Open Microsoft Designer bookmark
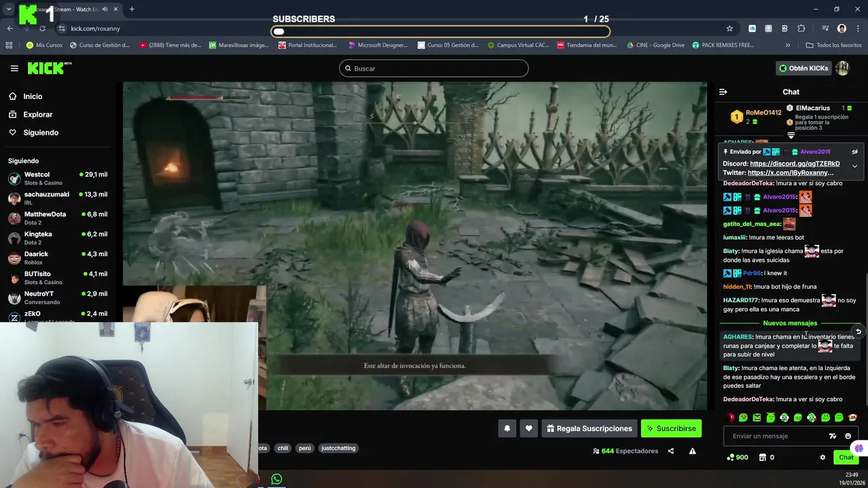The width and height of the screenshot is (868, 488). coord(378,45)
